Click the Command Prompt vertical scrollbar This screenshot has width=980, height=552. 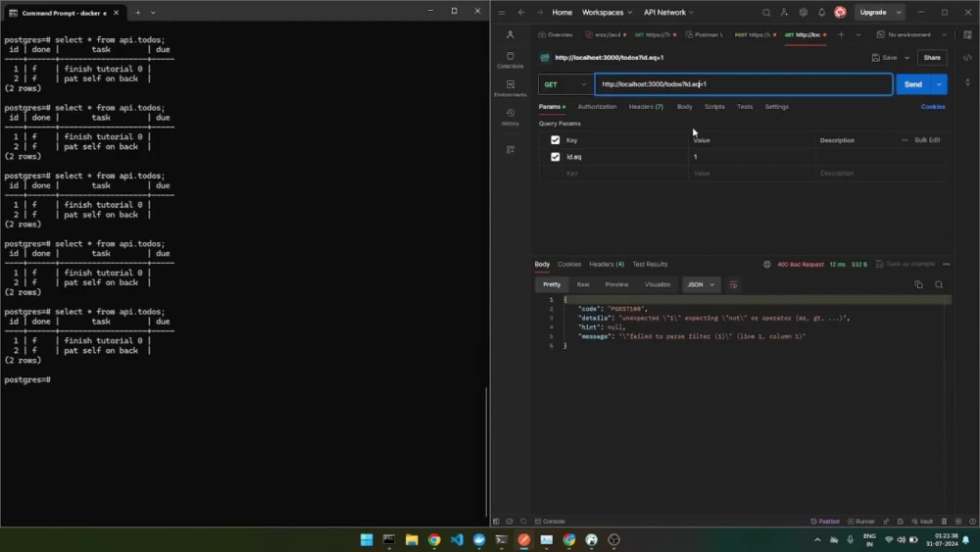click(486, 451)
